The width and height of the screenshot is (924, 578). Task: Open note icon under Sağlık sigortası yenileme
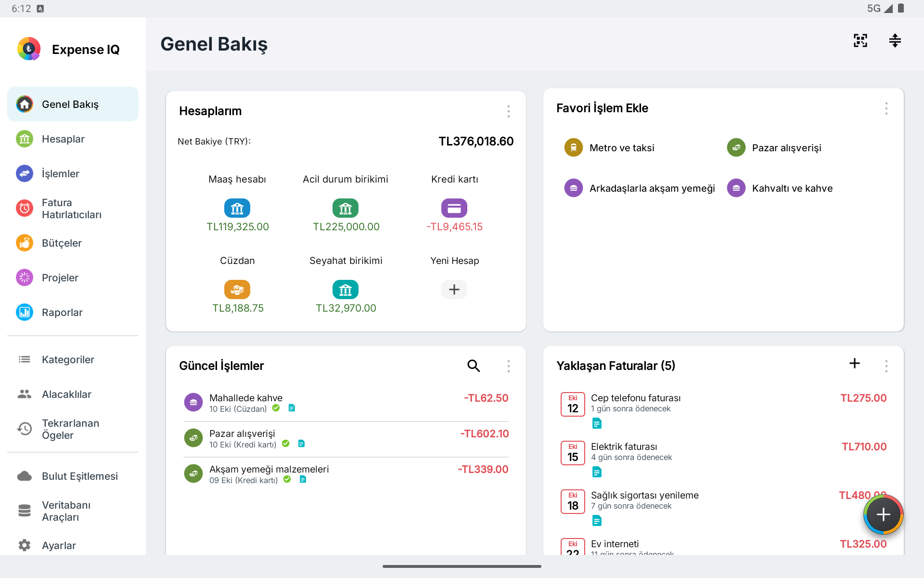click(597, 521)
